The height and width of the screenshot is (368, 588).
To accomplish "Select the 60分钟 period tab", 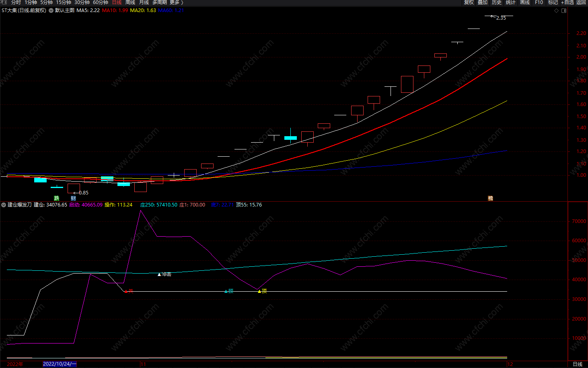I will coord(101,2).
